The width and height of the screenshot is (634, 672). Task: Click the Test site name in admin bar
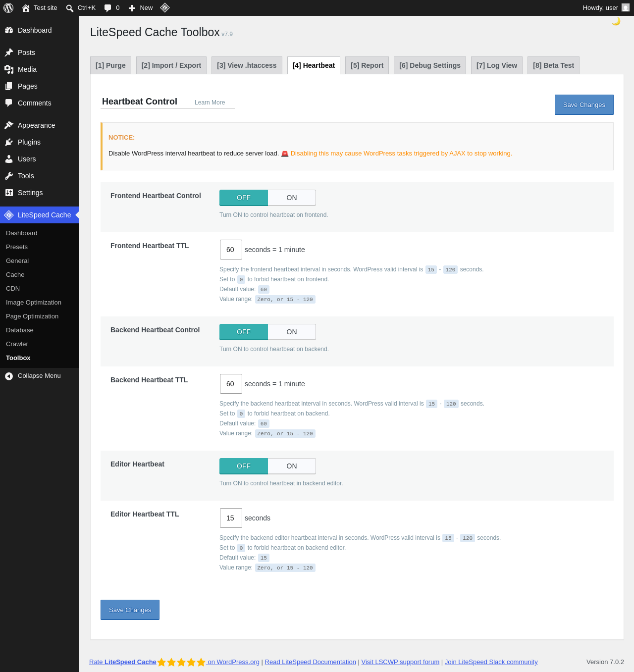(x=46, y=8)
